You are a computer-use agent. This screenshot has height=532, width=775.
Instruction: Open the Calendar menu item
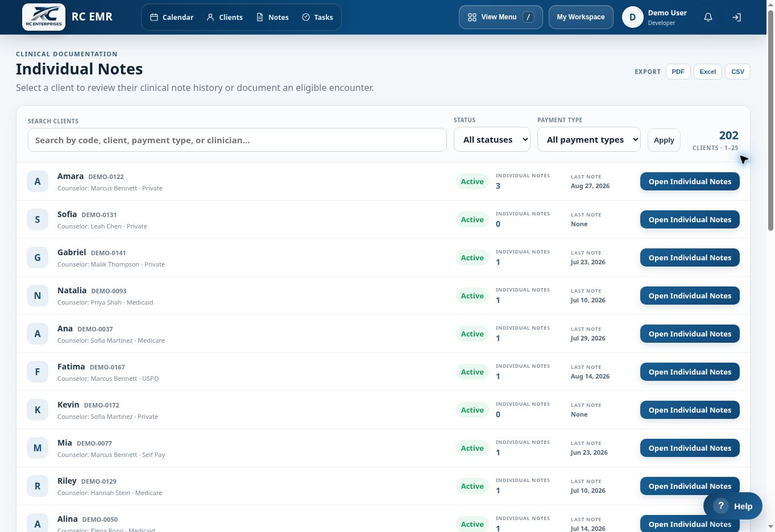tap(172, 17)
